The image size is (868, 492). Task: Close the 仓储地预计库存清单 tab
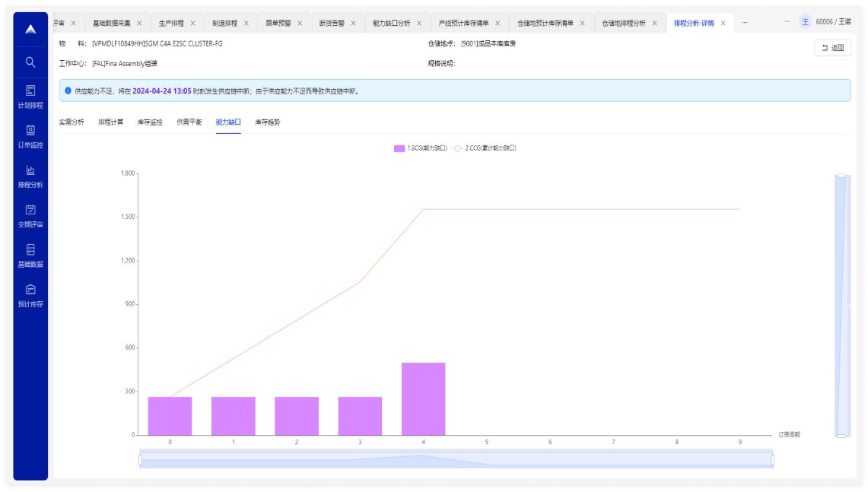click(x=583, y=24)
